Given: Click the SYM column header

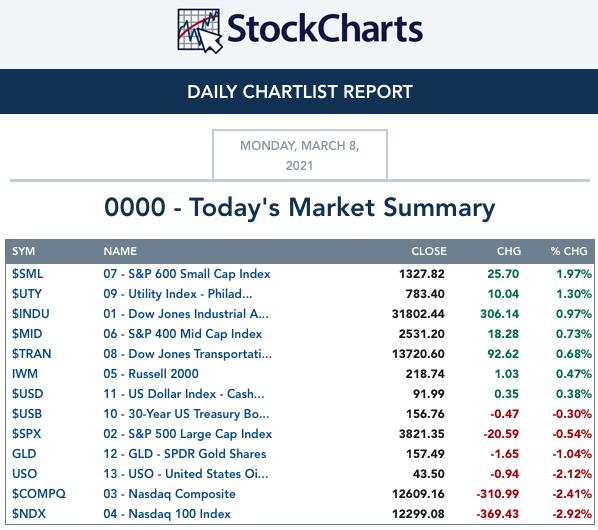Looking at the screenshot, I should 23,251.
